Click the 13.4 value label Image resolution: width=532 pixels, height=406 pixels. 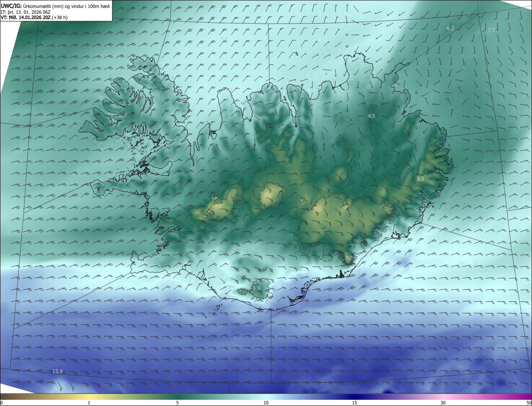point(57,371)
